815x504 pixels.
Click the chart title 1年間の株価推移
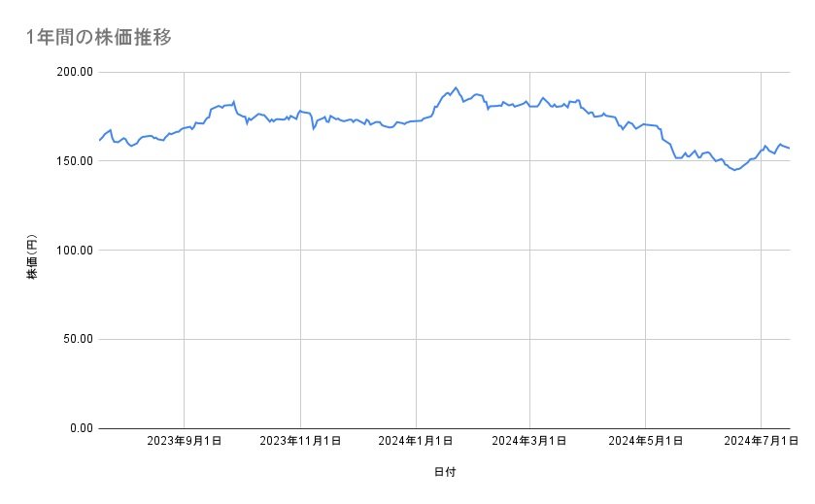click(x=100, y=38)
